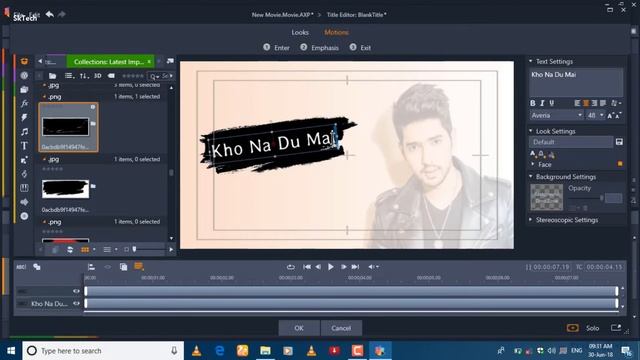Click the Windows Start button
This screenshot has width=640, height=360.
[11, 351]
